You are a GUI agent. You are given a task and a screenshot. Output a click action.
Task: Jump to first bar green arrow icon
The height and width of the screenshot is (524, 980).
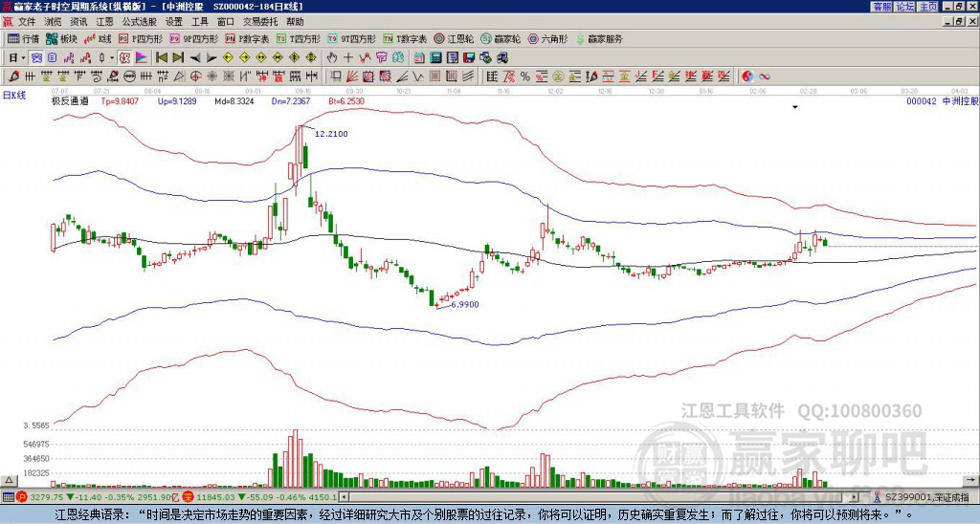tap(161, 57)
